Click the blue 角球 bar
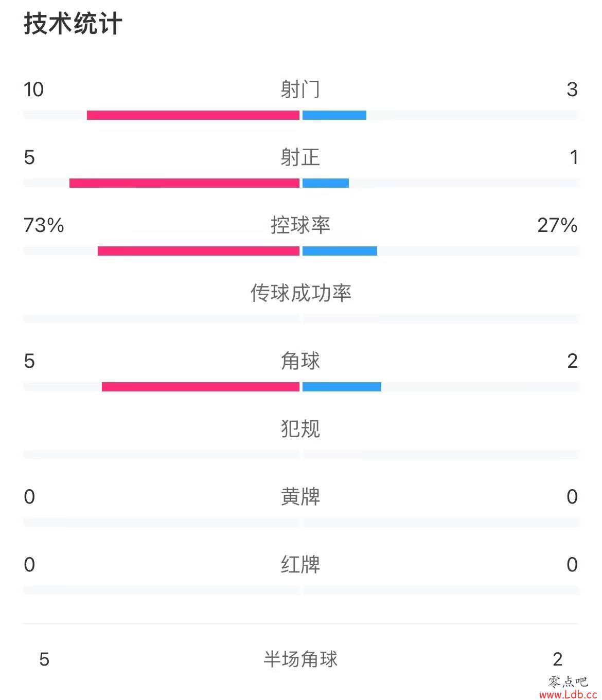This screenshot has width=602, height=700. (x=342, y=387)
